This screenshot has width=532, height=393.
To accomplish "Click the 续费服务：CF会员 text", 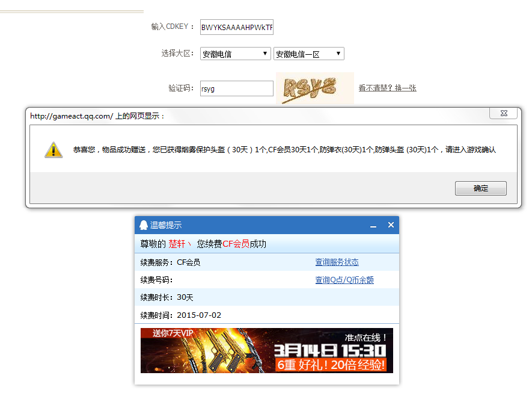I will coord(170,262).
